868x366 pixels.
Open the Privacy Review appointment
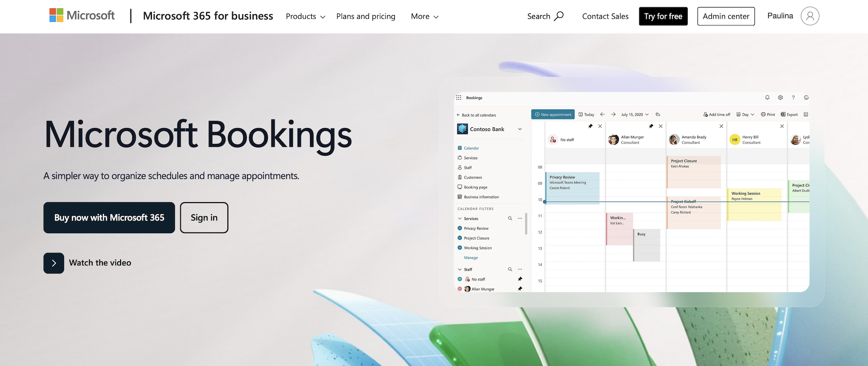click(572, 188)
